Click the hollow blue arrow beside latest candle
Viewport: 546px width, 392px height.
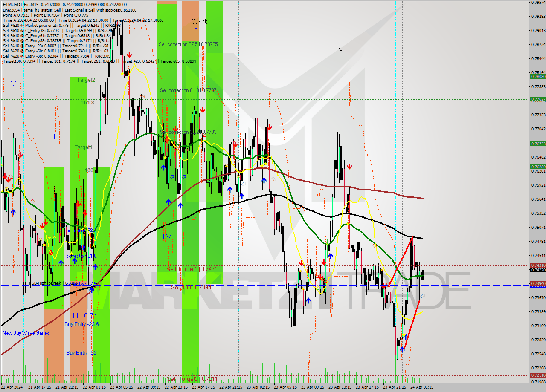click(422, 295)
